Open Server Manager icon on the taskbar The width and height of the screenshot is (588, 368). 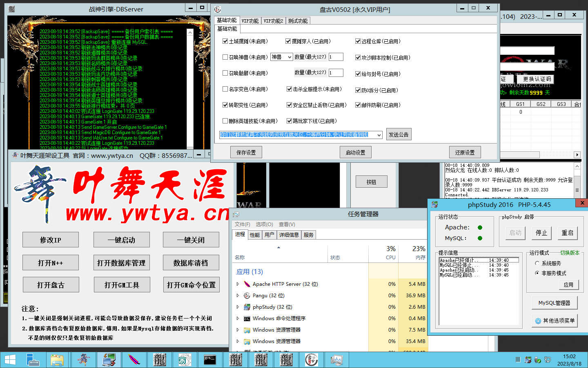click(33, 360)
